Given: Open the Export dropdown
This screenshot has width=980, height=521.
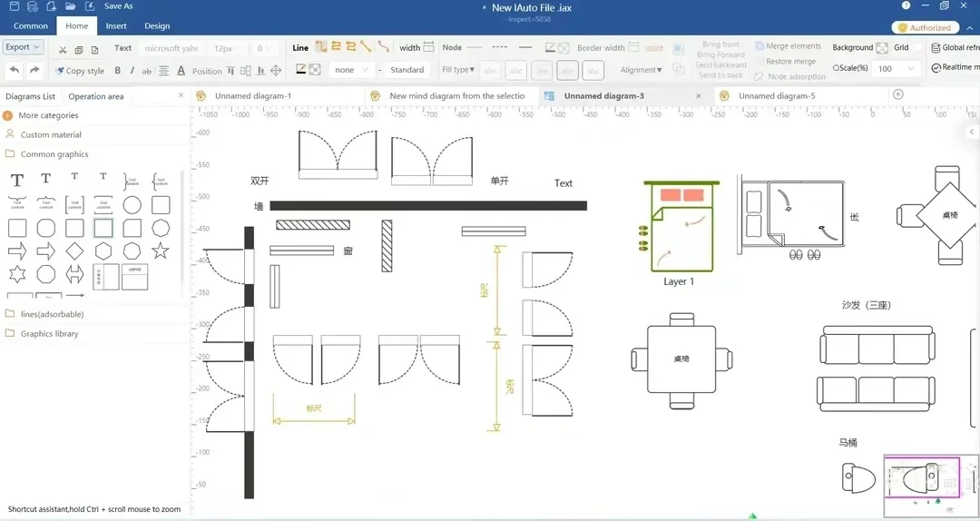Looking at the screenshot, I should coord(23,47).
